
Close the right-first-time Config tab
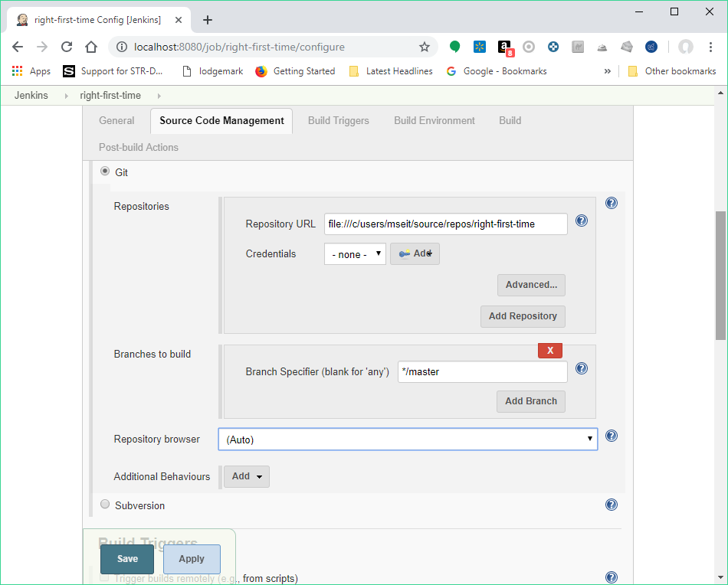pos(179,20)
